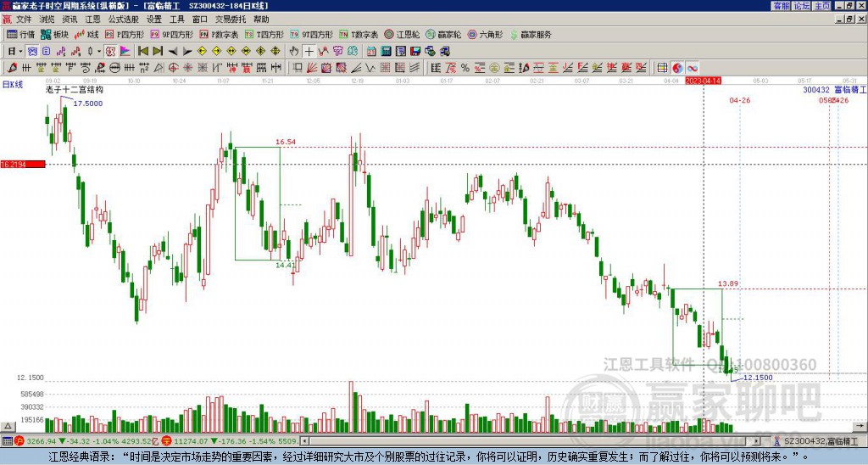This screenshot has height=465, width=868.
Task: Select the hand pan tool icon
Action: pyautogui.click(x=294, y=51)
